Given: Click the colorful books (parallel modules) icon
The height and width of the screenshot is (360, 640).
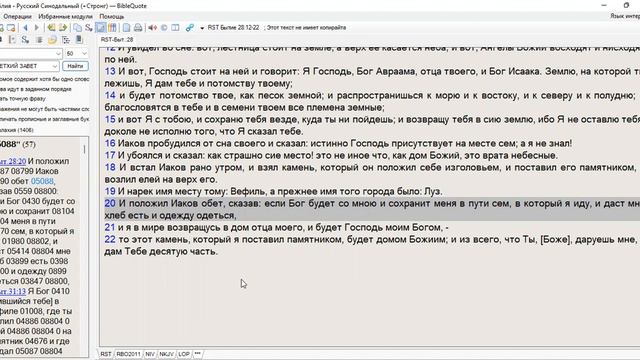Looking at the screenshot, I should tap(112, 28).
